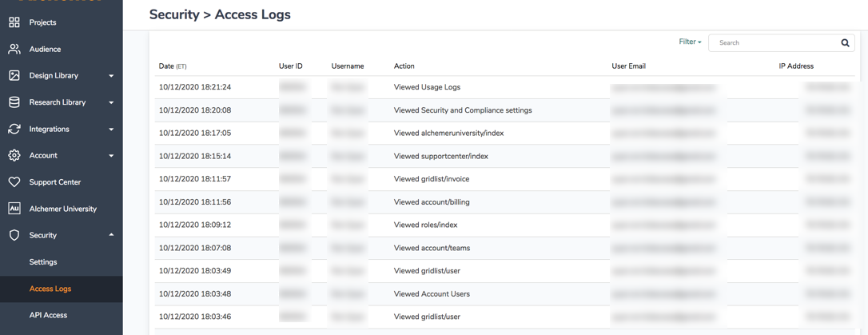Expand the Design Library submenu arrow

(111, 76)
